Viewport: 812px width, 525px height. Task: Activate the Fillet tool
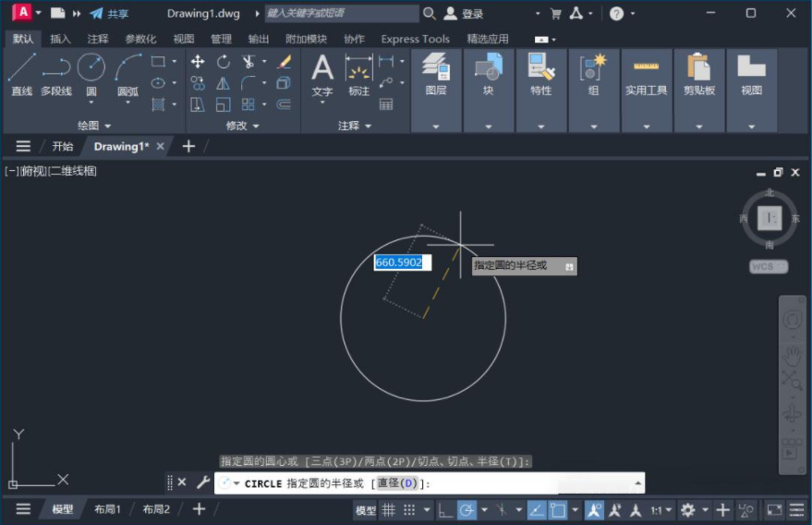pos(248,83)
